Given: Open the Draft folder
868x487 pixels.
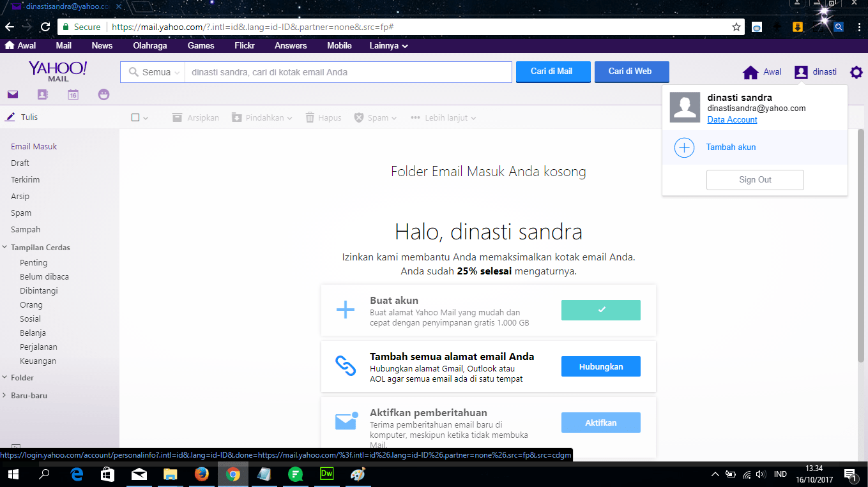Looking at the screenshot, I should tap(20, 163).
